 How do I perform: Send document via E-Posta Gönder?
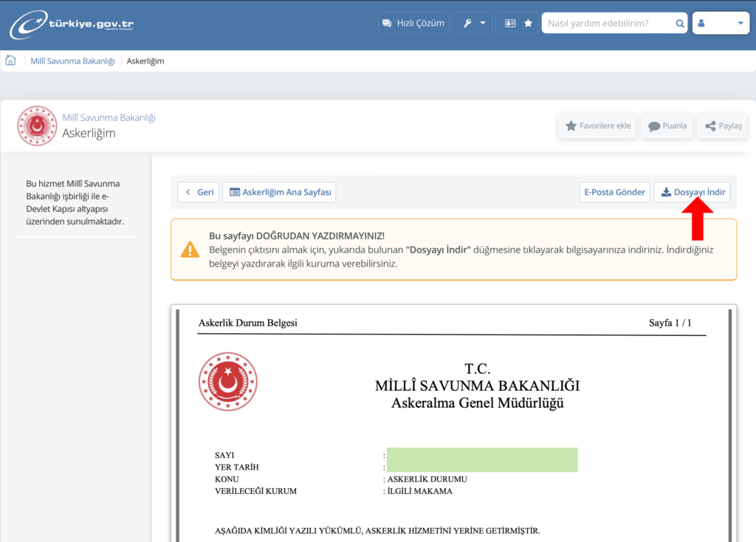pos(614,192)
